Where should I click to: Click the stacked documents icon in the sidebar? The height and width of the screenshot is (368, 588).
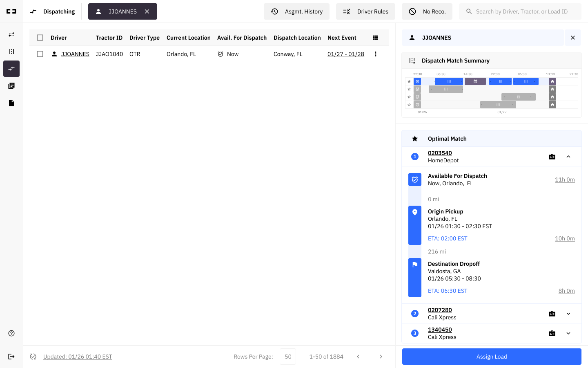coord(11,86)
